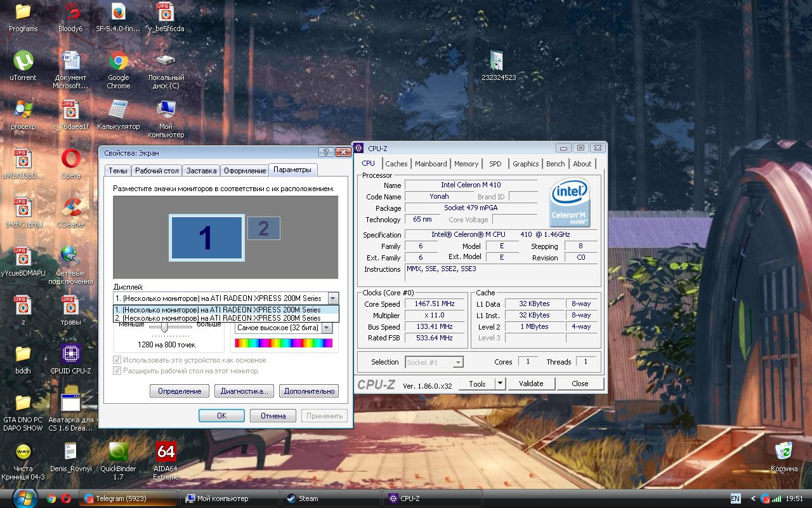This screenshot has width=812, height=508.
Task: Open the Bench tab in CPU-Z
Action: coord(556,164)
